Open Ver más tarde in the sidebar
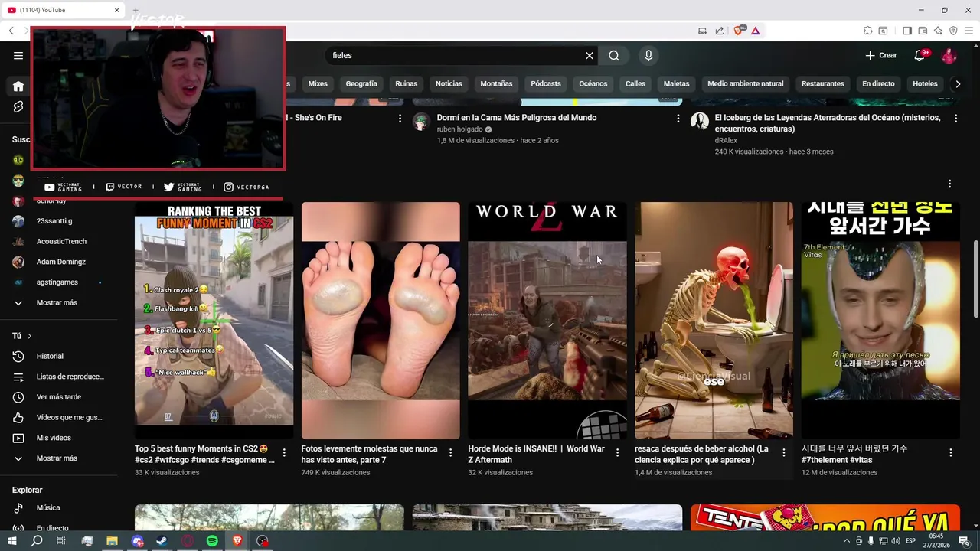The width and height of the screenshot is (980, 551). (x=59, y=397)
